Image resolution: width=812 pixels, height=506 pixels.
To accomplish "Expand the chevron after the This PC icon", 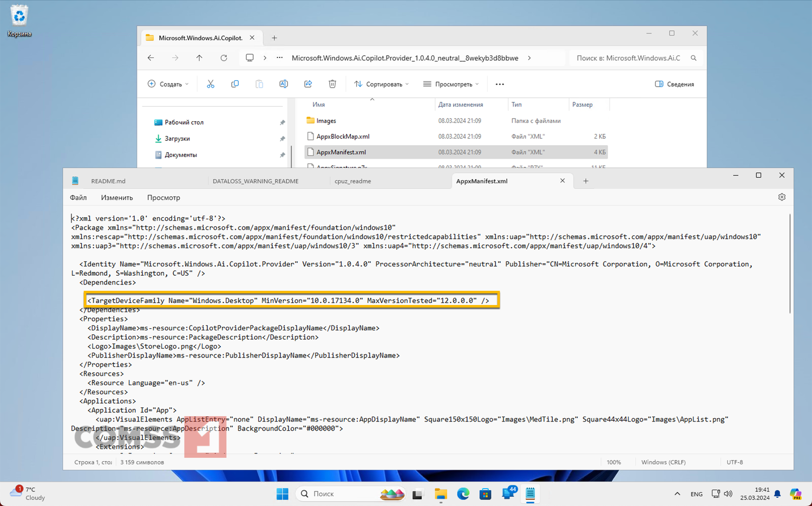I will (x=265, y=58).
